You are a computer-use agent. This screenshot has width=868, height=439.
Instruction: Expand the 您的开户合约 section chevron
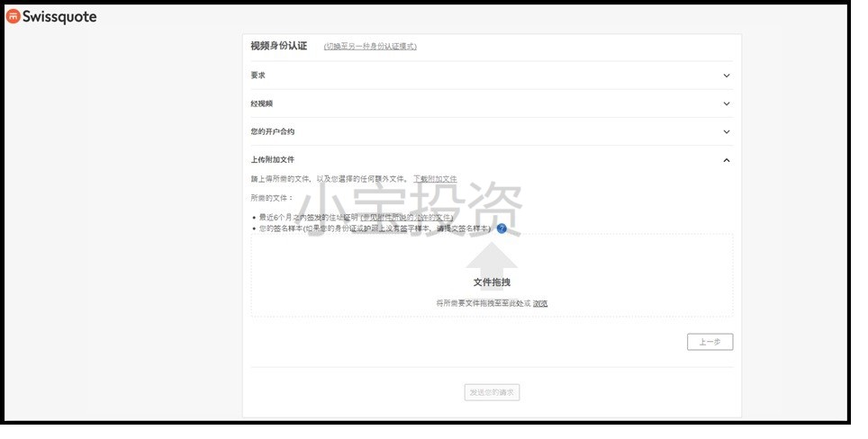click(x=727, y=131)
